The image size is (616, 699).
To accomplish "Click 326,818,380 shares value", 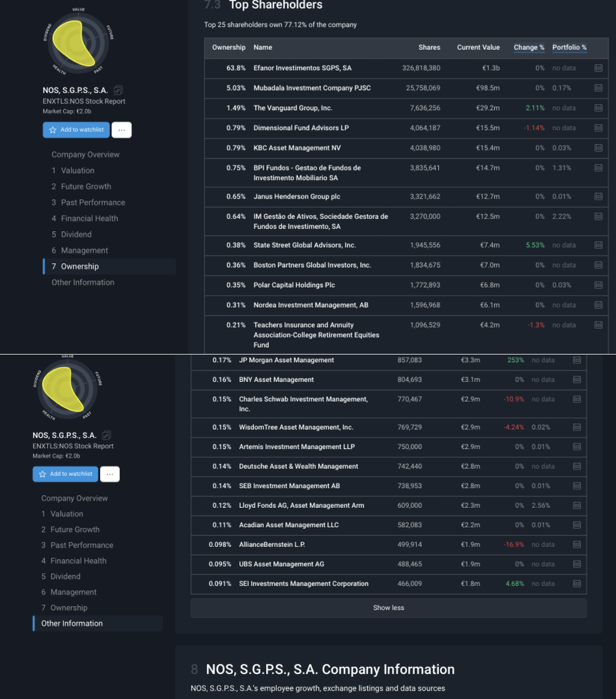I will pos(421,68).
